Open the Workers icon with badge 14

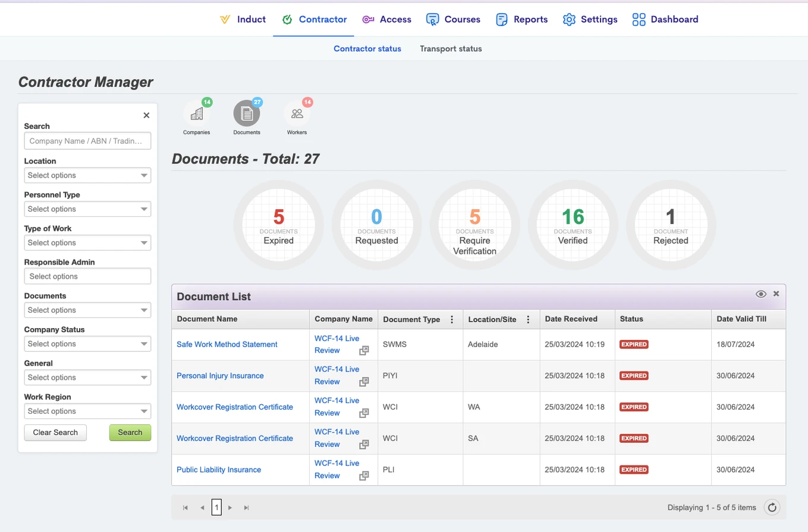pyautogui.click(x=297, y=113)
